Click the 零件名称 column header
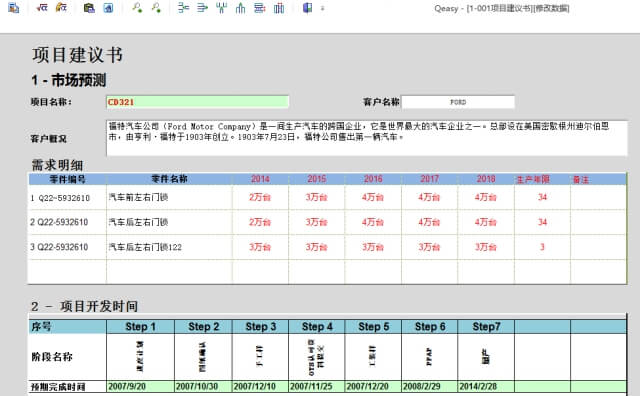640x396 pixels. (169, 179)
